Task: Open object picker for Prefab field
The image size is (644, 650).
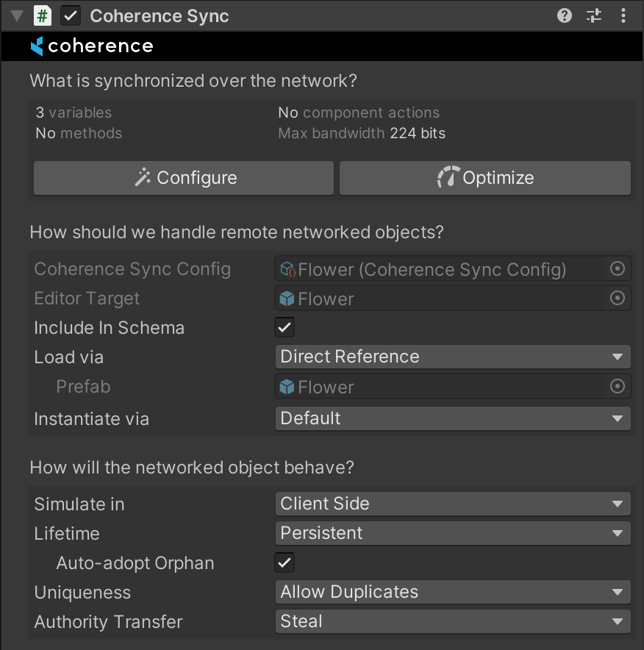Action: [x=618, y=387]
